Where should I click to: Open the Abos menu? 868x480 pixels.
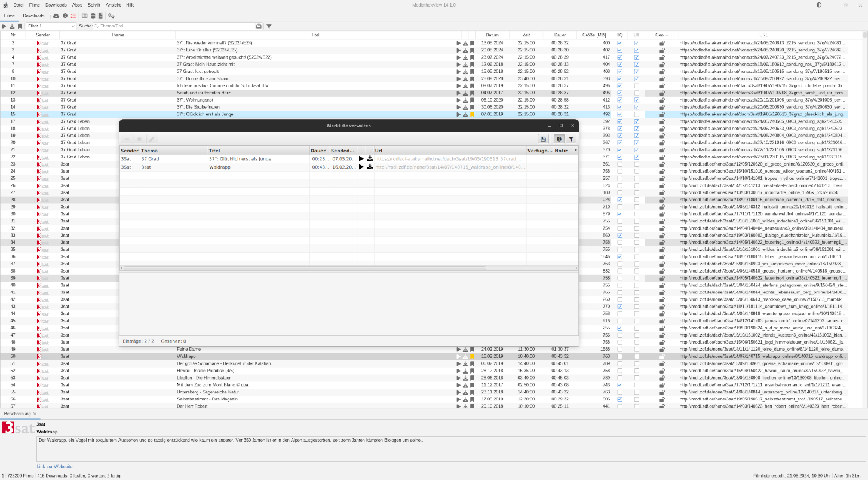click(x=77, y=5)
